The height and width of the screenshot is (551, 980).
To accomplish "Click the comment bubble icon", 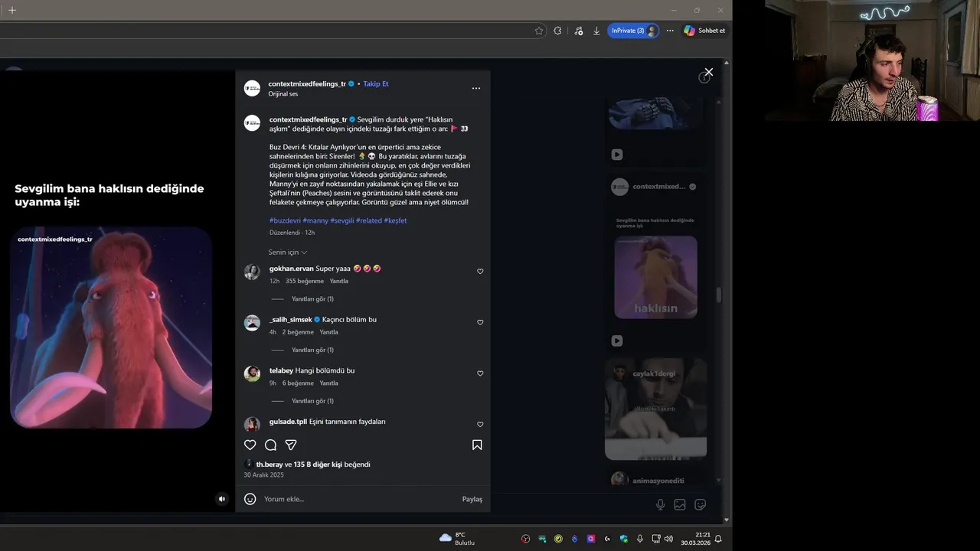I will (270, 445).
